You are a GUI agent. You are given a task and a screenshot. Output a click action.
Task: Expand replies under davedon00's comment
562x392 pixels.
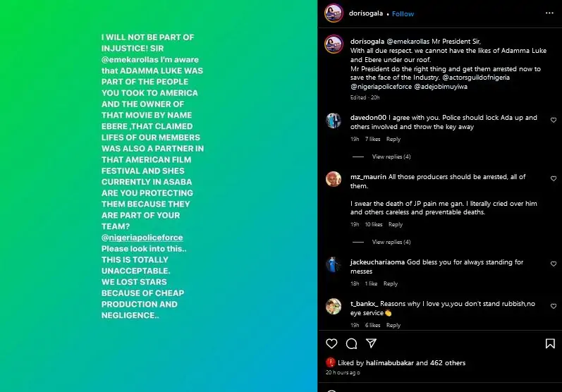point(391,157)
